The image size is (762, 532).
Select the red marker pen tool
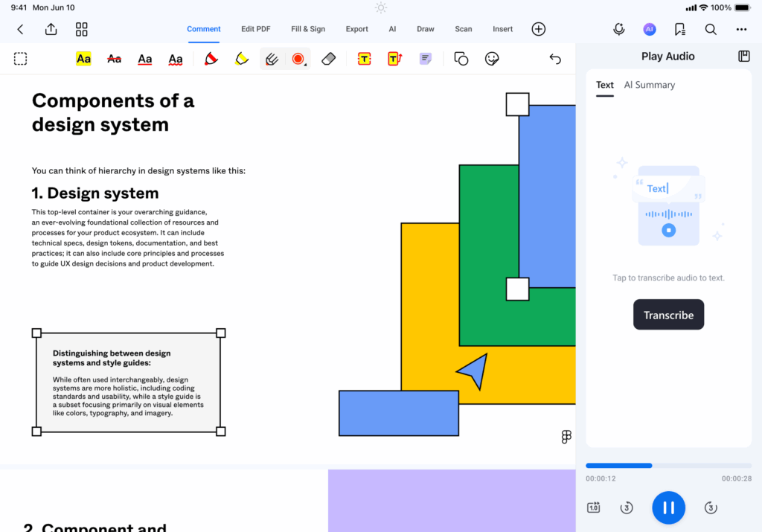(x=211, y=59)
